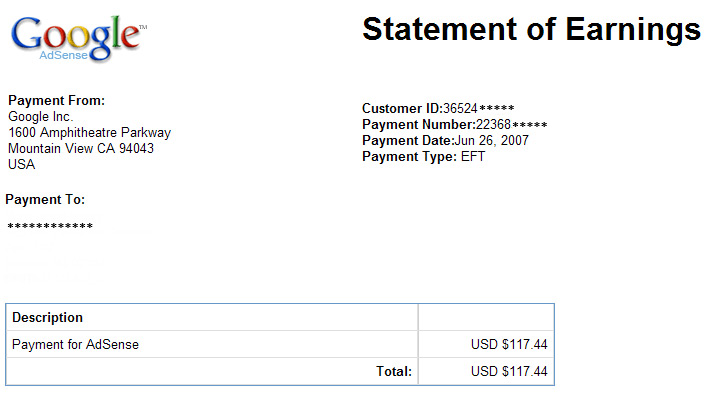Screen dimensions: 719x402
Task: Click the Total label in table
Action: pos(394,371)
